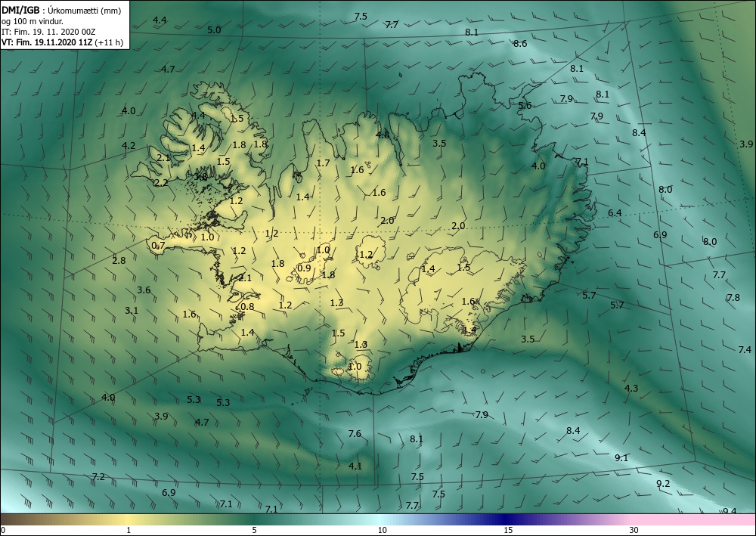
Task: Click the 7.2 value in the southwest corner
Action: [98, 477]
